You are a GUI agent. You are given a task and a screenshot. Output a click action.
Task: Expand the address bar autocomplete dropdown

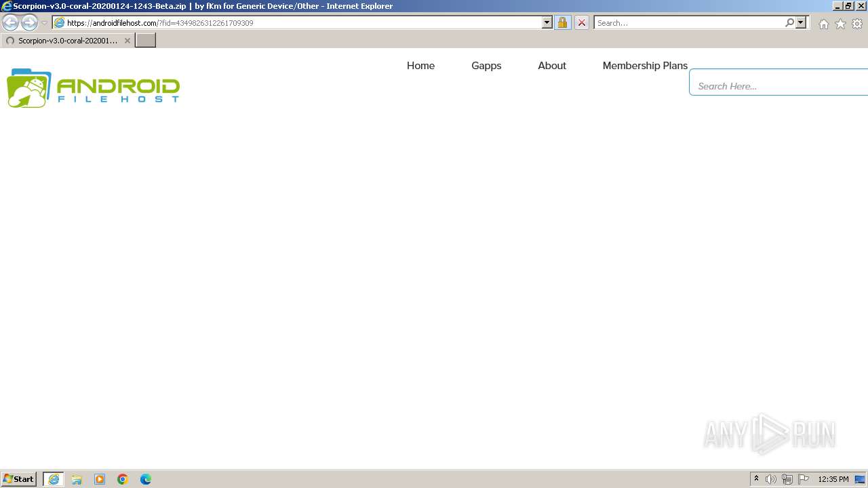(547, 22)
